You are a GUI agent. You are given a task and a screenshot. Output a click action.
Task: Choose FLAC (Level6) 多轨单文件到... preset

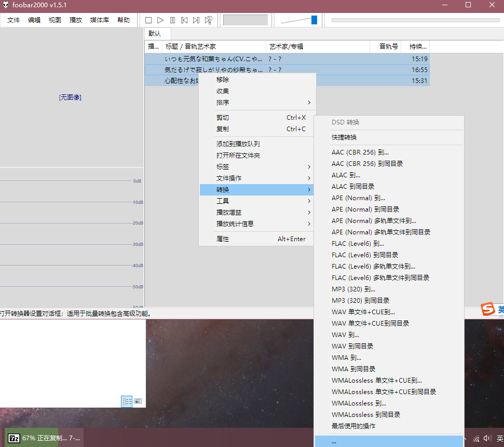pos(389,266)
